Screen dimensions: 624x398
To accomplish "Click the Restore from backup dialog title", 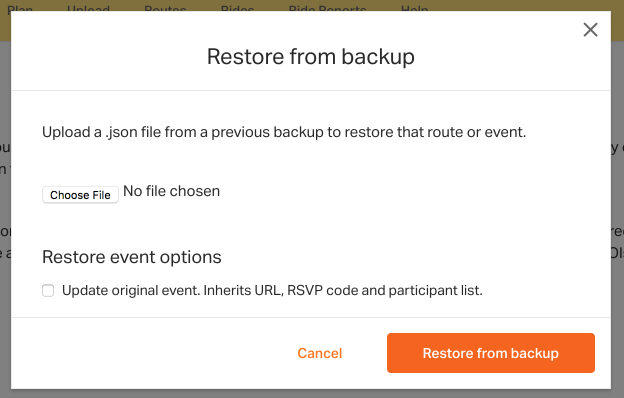I will pyautogui.click(x=311, y=57).
